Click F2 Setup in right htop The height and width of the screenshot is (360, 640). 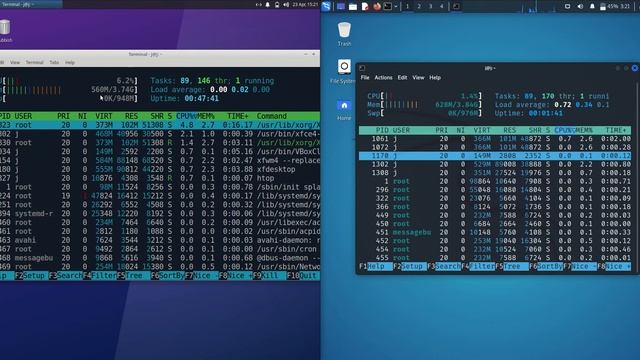click(x=410, y=267)
